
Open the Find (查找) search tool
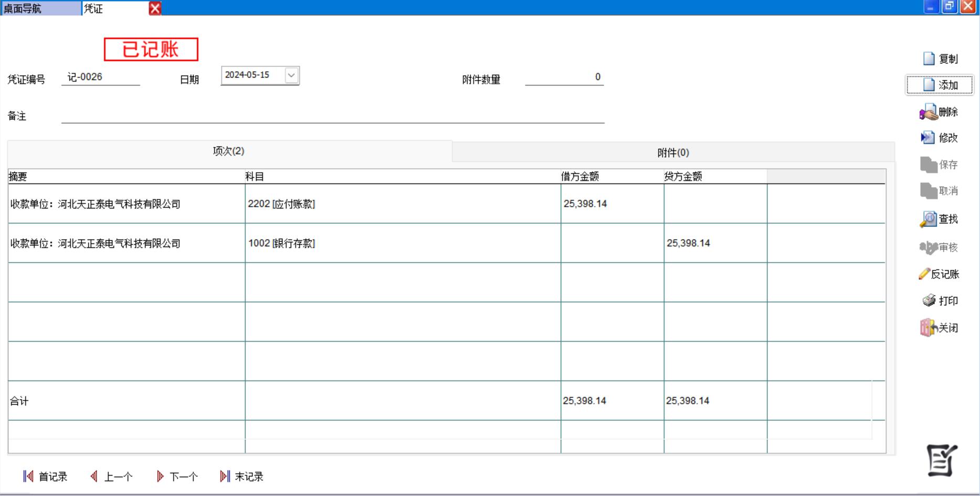pyautogui.click(x=928, y=219)
